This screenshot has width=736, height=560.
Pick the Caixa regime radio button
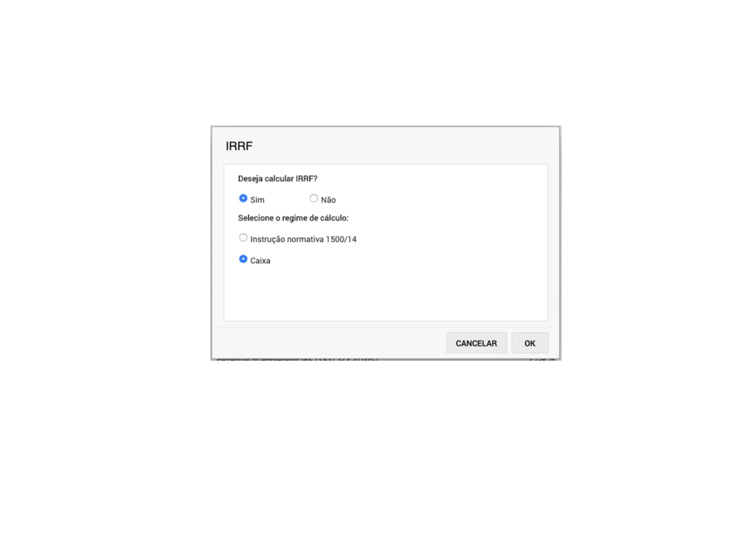pos(243,259)
